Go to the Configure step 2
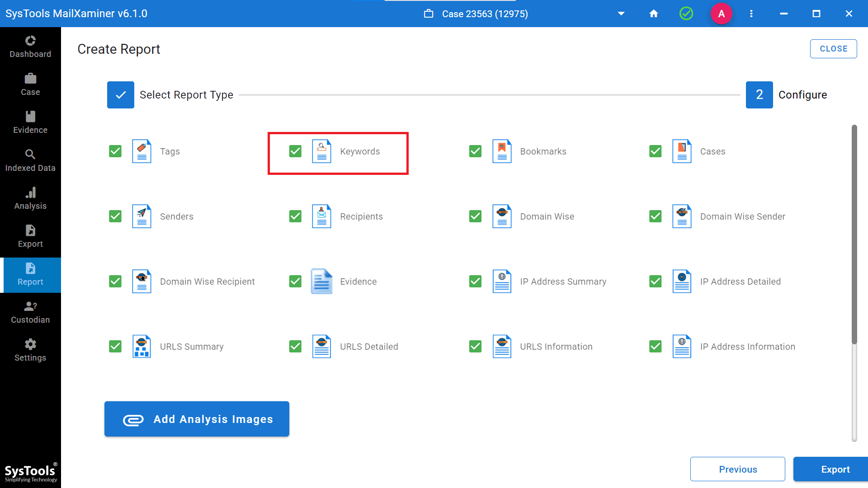The height and width of the screenshot is (488, 868). pos(787,95)
